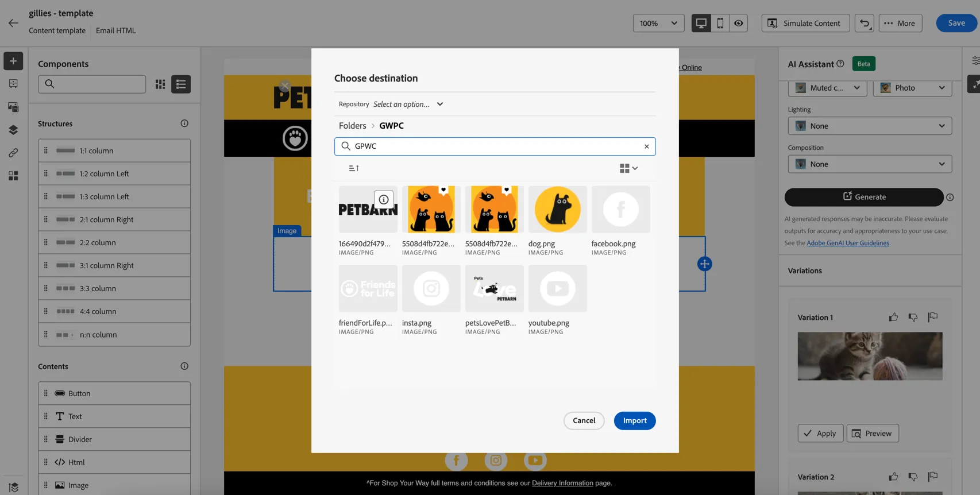Open the Composition dropdown
The width and height of the screenshot is (980, 495).
coord(870,164)
